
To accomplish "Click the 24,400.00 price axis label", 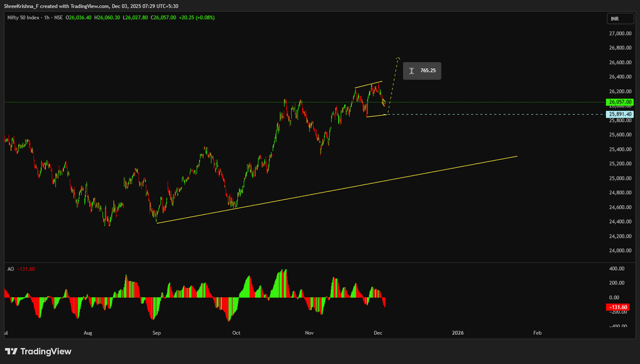I will click(x=620, y=222).
